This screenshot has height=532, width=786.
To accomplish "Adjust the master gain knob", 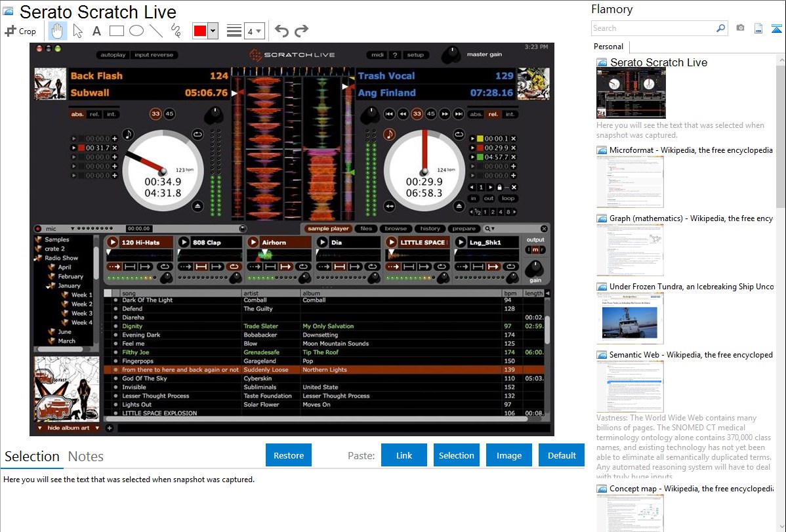I will pos(451,54).
